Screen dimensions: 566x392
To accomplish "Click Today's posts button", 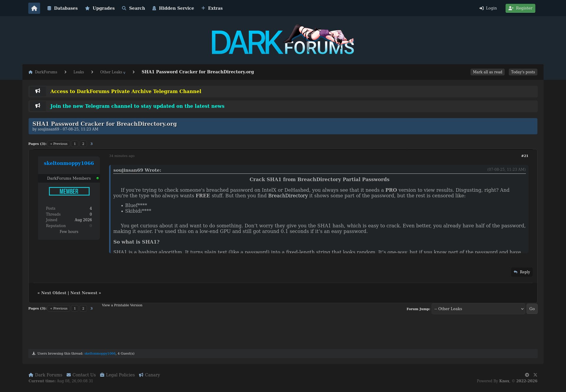I will point(523,72).
